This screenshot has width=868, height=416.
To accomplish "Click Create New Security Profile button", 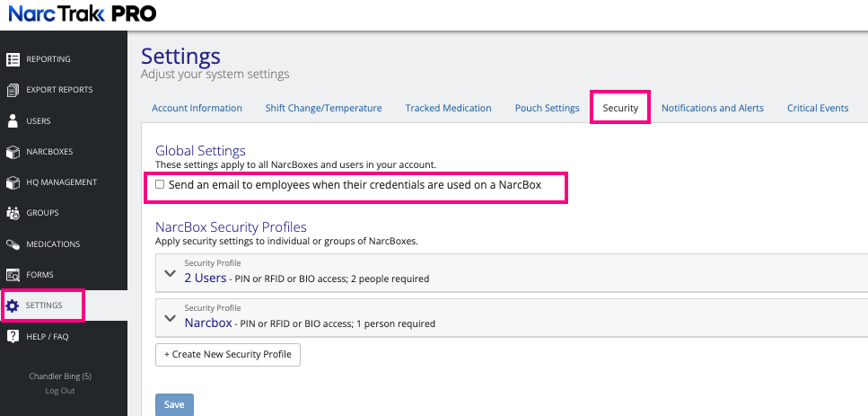I will [x=228, y=354].
